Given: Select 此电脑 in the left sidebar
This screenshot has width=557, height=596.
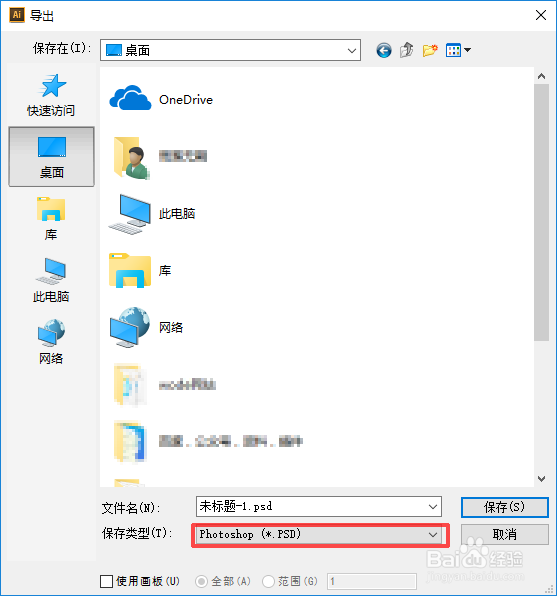Looking at the screenshot, I should (51, 281).
